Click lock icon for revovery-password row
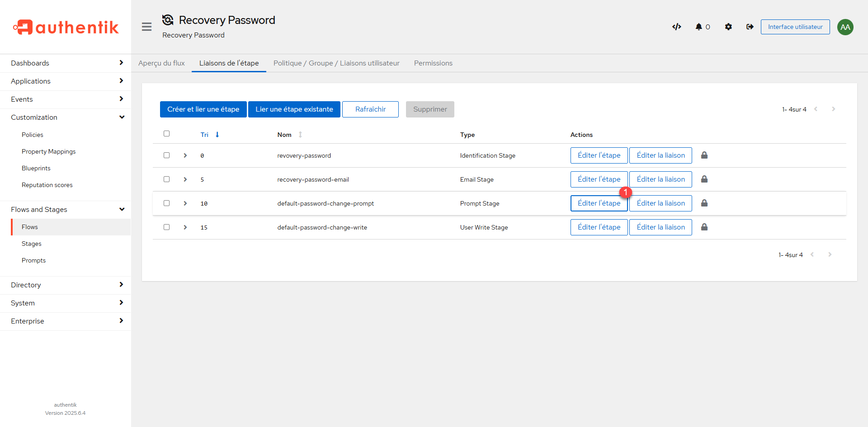Screen dimensions: 868x427 tap(704, 155)
